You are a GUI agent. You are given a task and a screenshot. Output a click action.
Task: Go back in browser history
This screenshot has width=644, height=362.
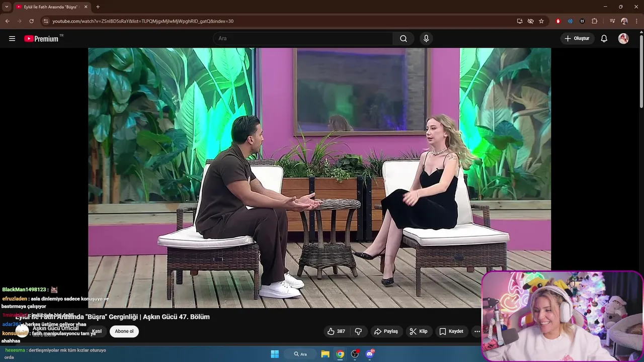coord(8,21)
